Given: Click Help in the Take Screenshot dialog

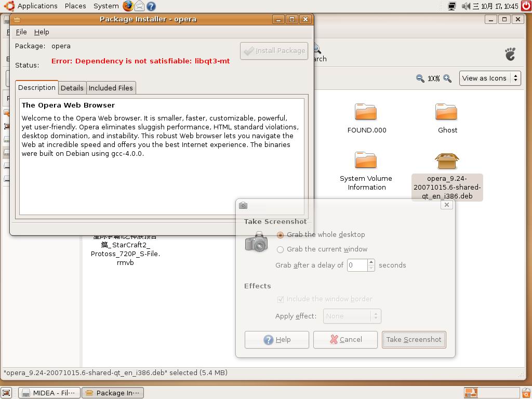Looking at the screenshot, I should pyautogui.click(x=277, y=340).
